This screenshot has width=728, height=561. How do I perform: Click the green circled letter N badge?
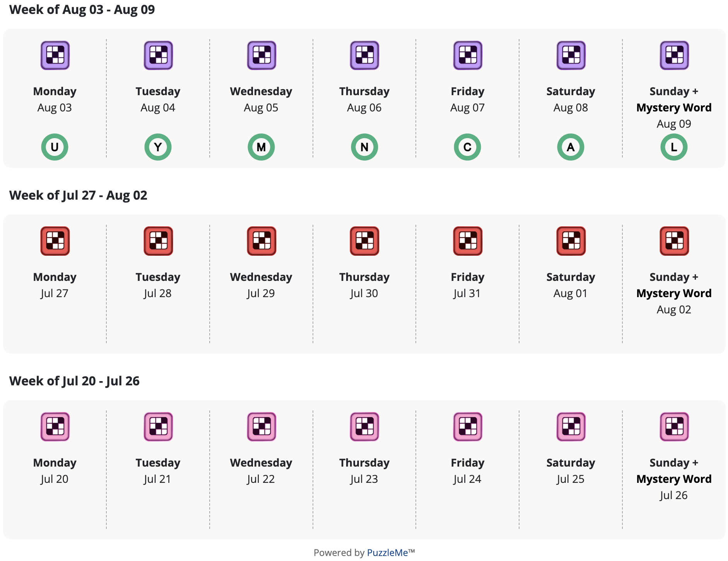(364, 147)
